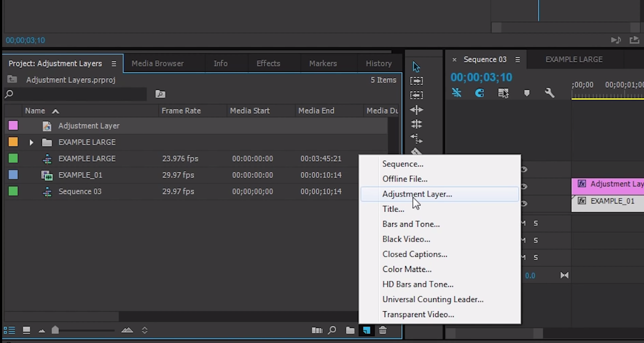Click the thumbnail zoom slider handle
The height and width of the screenshot is (343, 644).
point(55,330)
